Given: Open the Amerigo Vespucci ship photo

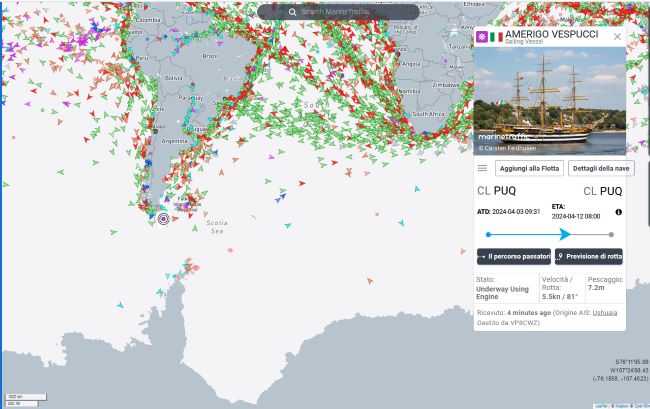Looking at the screenshot, I should point(549,101).
